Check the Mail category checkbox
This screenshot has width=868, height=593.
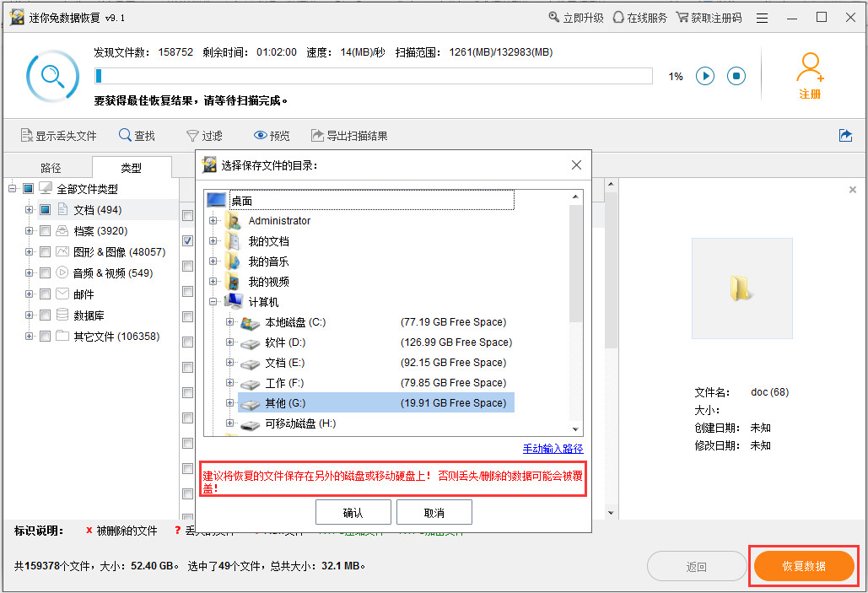[46, 294]
